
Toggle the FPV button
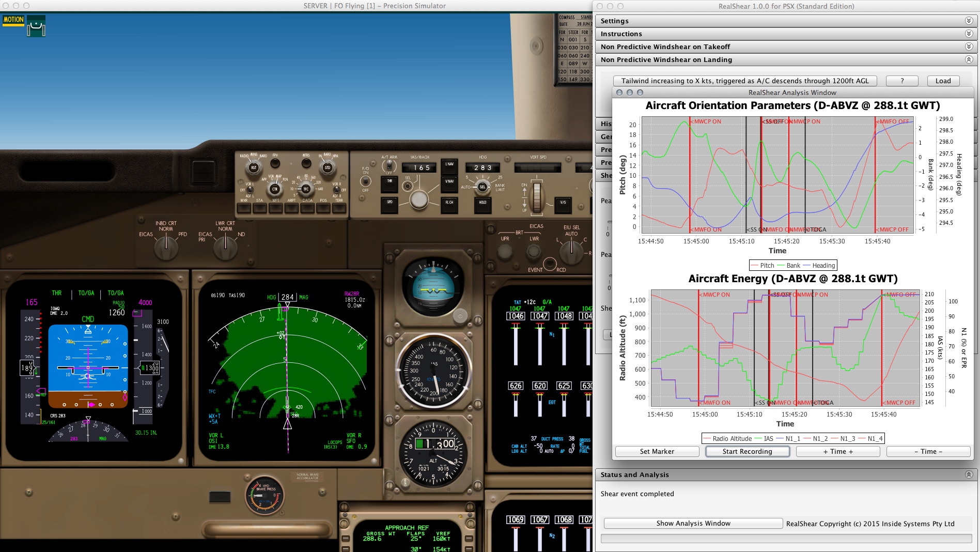coord(275,163)
